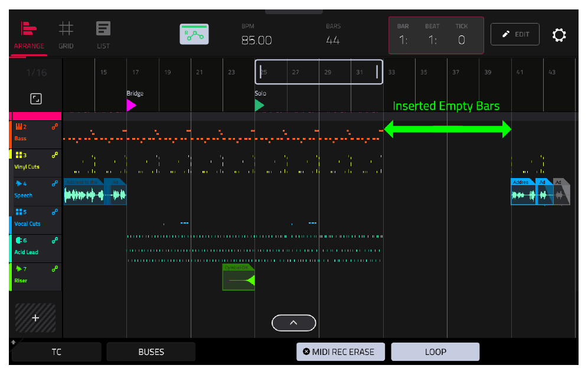Click the EDIT button
Viewport: 588px width, 375px height.
[515, 34]
